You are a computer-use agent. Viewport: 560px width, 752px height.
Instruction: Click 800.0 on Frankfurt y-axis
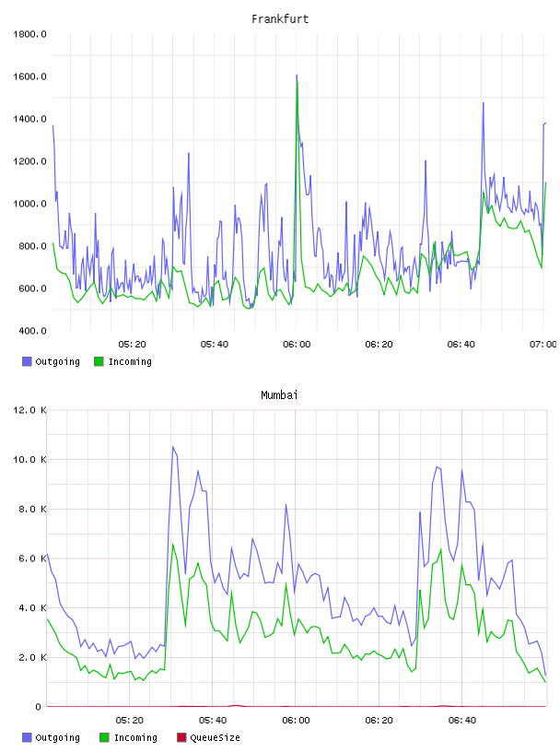[32, 246]
